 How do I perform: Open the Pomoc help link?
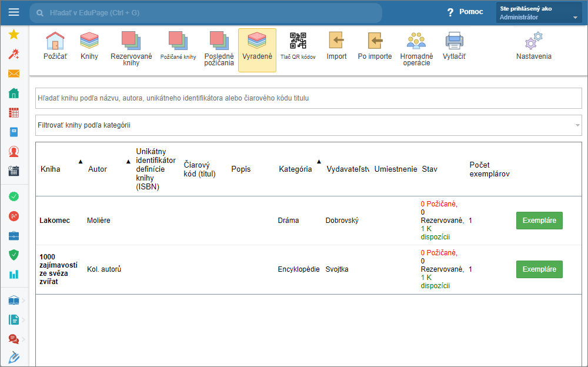click(466, 12)
